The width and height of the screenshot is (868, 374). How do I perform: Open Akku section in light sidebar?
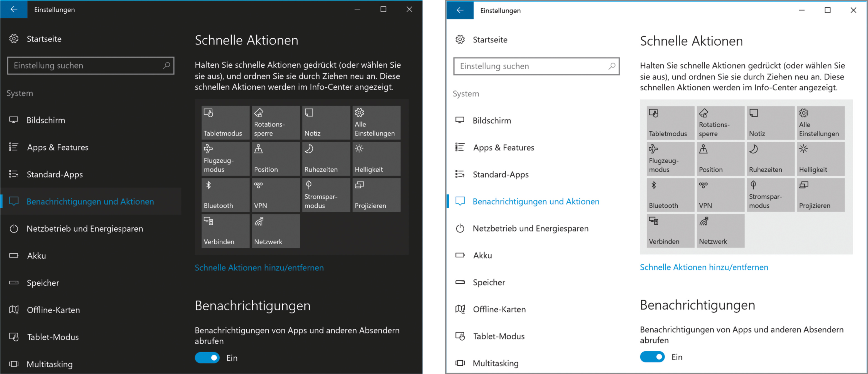pos(482,256)
